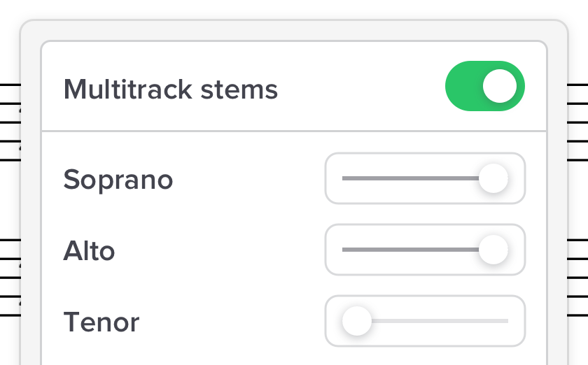Click the upper staff lines right of the panel
588x365 pixels.
(577, 123)
